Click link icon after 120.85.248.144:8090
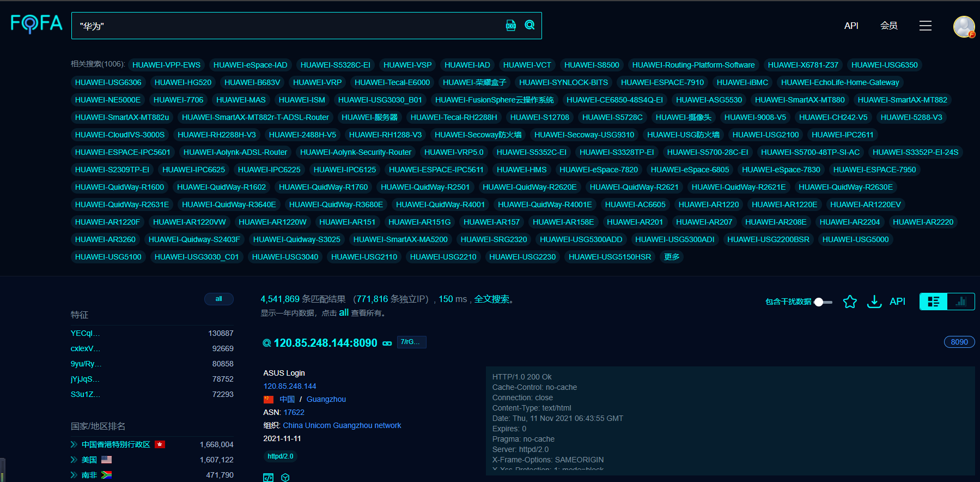 point(387,344)
